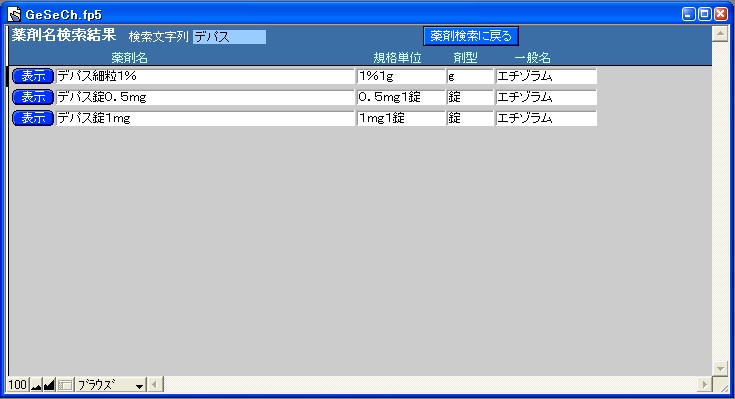This screenshot has width=735, height=399.
Task: Click the zoom out mountain icon
Action: coord(37,385)
